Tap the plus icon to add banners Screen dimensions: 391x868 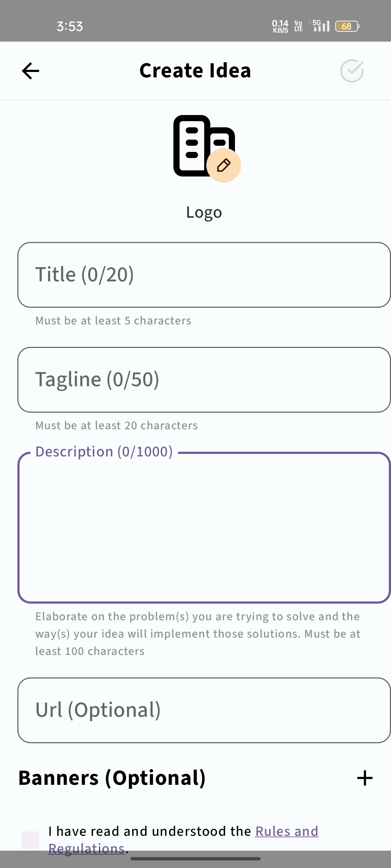pyautogui.click(x=365, y=778)
